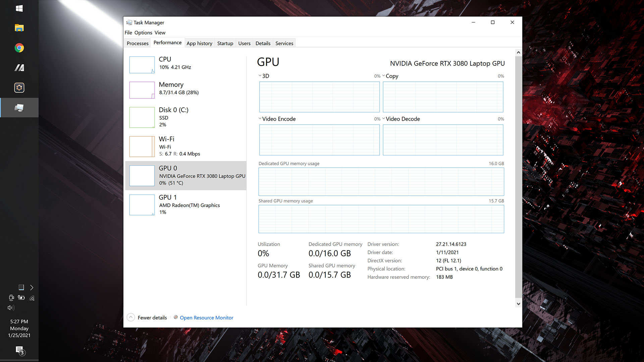Open the Services tab
The image size is (644, 362).
coord(284,43)
